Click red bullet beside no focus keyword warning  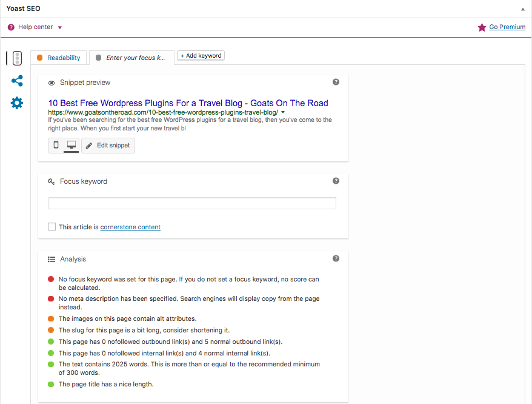(x=51, y=279)
